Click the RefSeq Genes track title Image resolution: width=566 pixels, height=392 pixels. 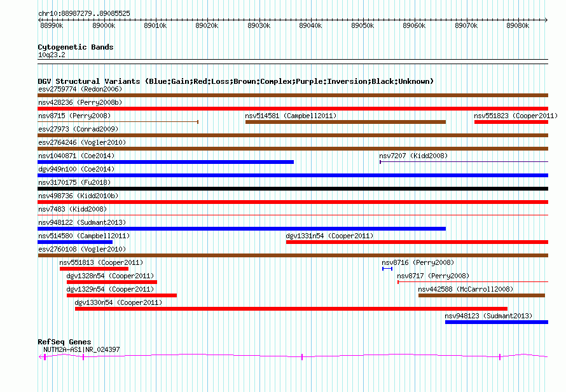pyautogui.click(x=64, y=342)
